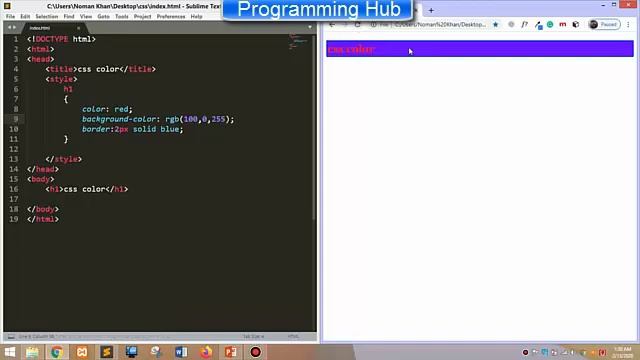Image resolution: width=640 pixels, height=360 pixels.
Task: Open the Find menu
Action: tap(69, 17)
